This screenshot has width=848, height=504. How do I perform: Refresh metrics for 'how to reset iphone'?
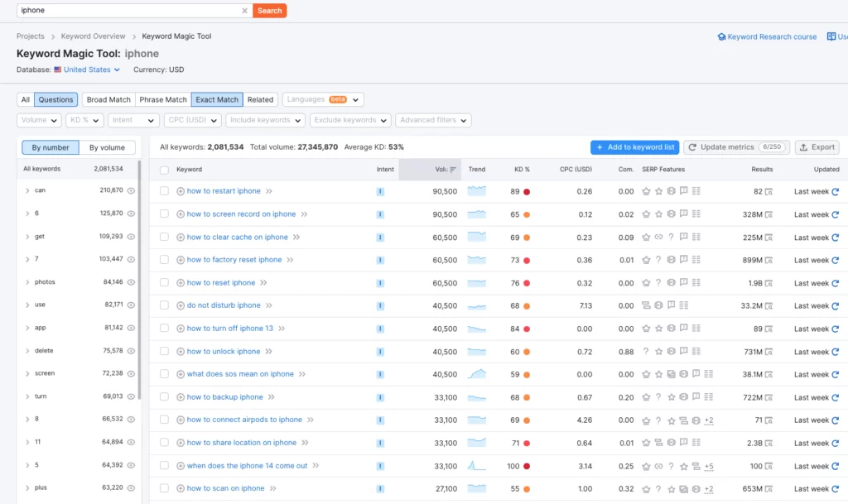pos(836,283)
